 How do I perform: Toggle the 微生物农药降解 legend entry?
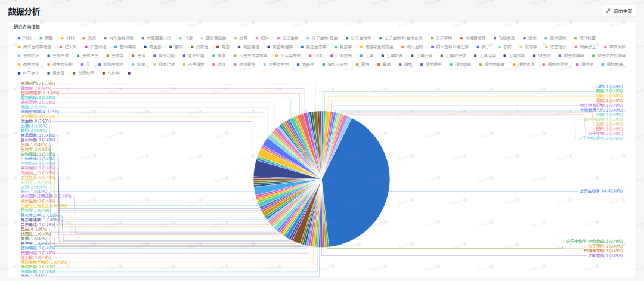tap(609, 55)
